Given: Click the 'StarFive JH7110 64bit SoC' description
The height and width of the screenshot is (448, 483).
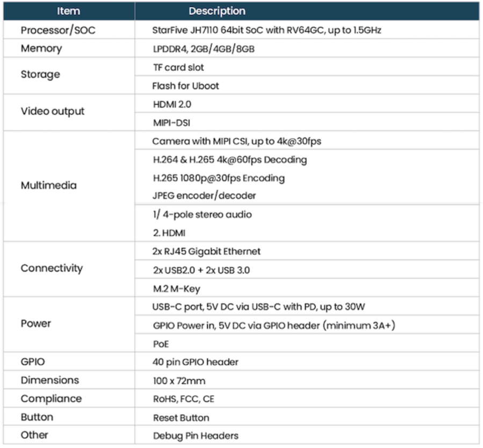Looking at the screenshot, I should click(x=267, y=30).
